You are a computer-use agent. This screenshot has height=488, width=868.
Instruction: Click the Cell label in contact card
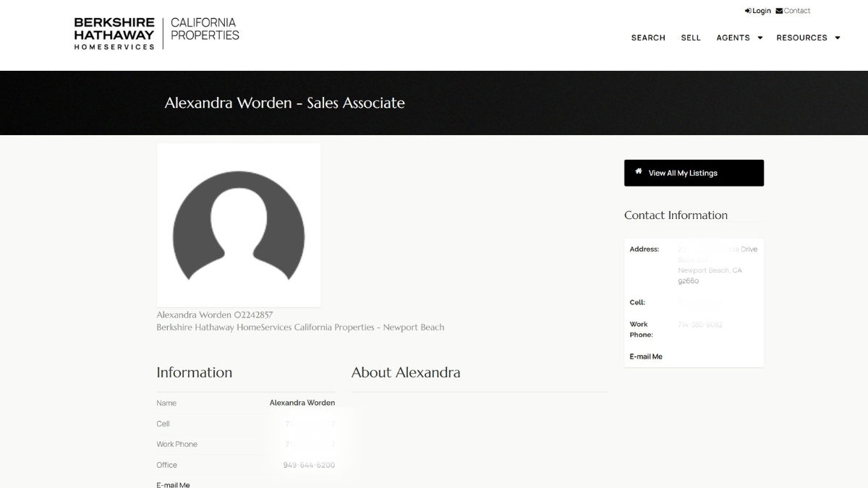coord(637,303)
